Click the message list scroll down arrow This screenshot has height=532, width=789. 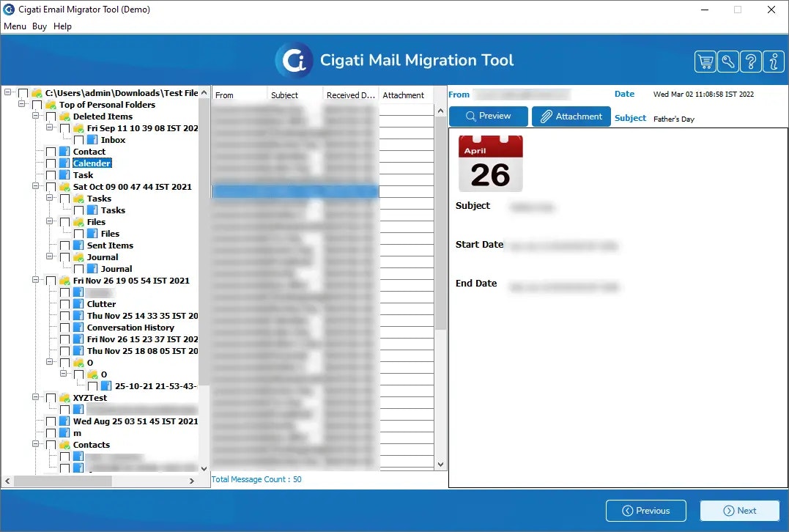click(x=440, y=465)
